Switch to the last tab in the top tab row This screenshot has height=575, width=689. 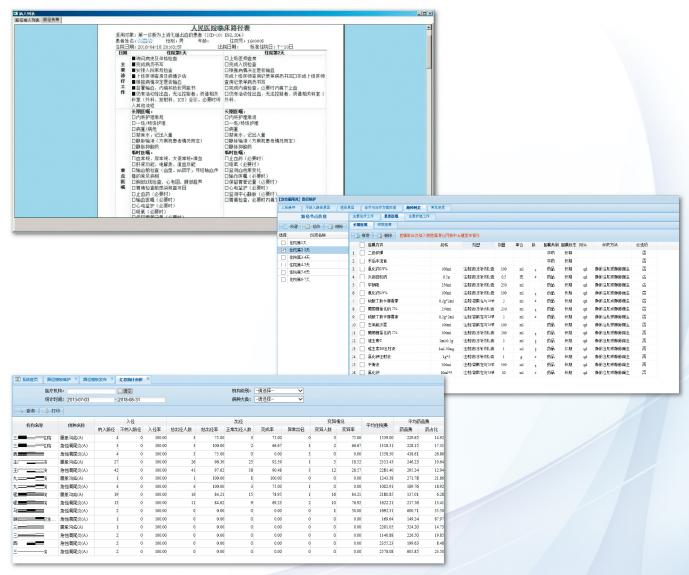437,207
